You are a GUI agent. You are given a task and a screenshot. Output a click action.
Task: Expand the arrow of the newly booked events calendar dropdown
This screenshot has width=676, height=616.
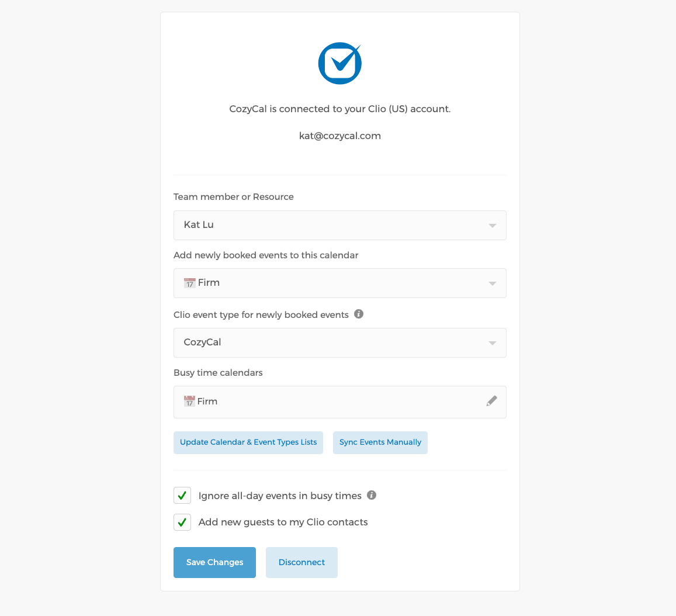point(492,283)
